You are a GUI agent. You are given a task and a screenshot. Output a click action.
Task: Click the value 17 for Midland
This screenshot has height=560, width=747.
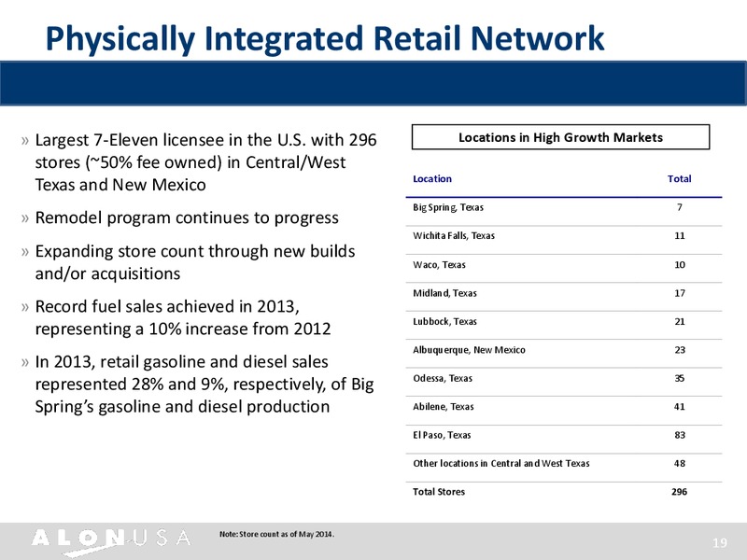click(680, 293)
